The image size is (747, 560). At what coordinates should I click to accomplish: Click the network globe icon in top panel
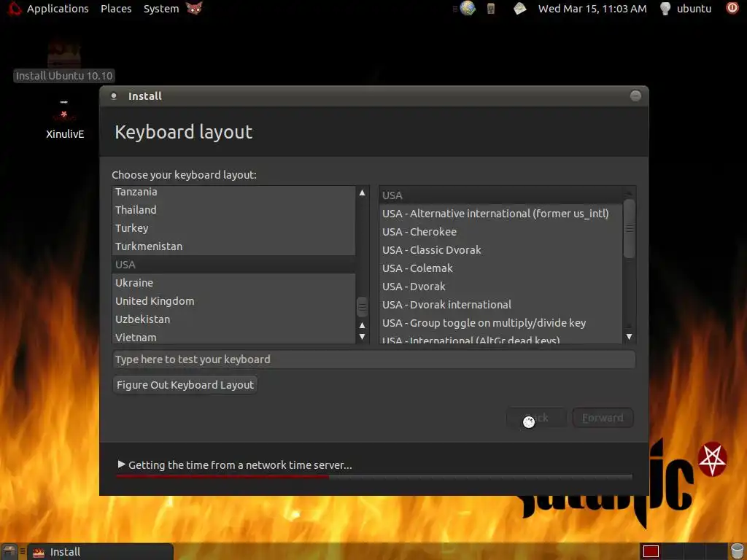pos(468,8)
